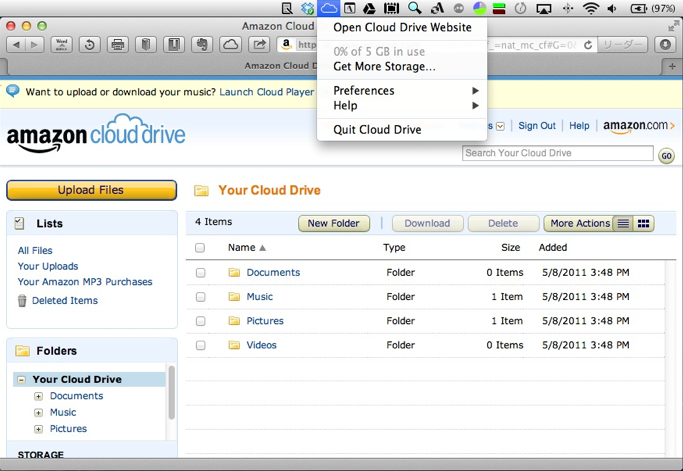This screenshot has height=471, width=683.
Task: Open the Your Uploads list link
Action: (48, 266)
